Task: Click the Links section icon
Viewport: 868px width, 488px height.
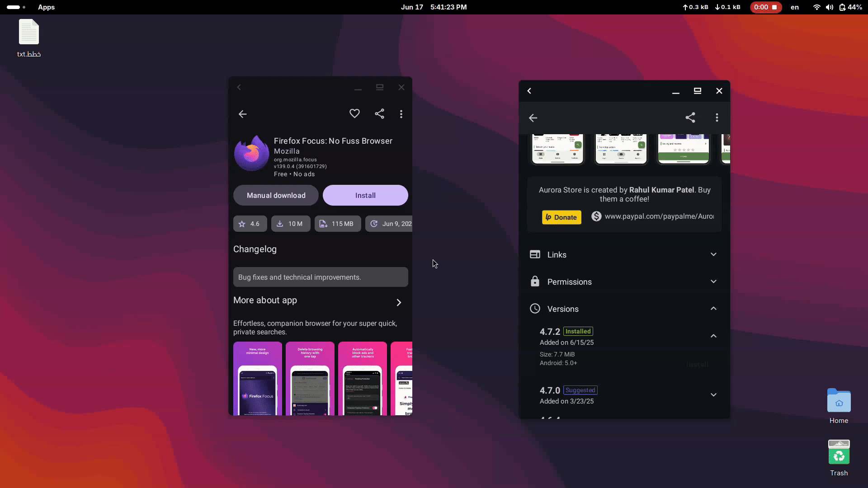Action: coord(535,254)
